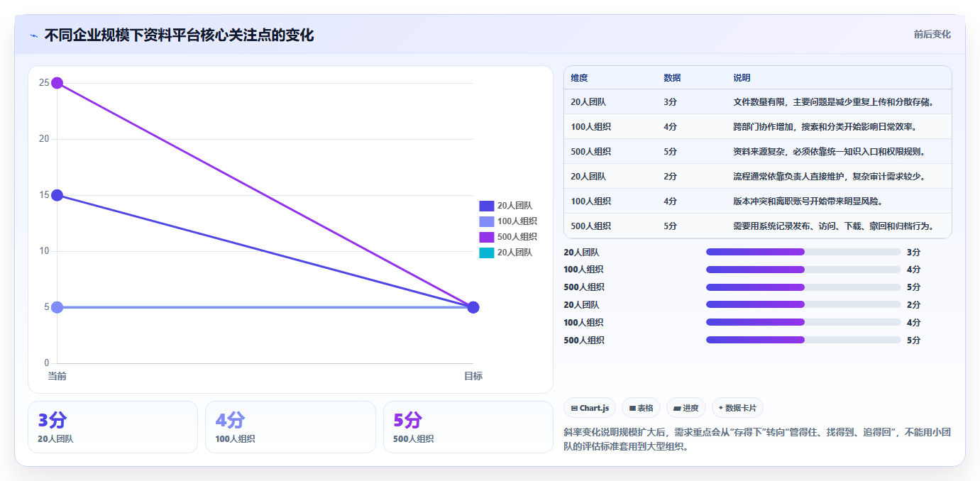Click the 说明 column header
This screenshot has width=980, height=481.
[742, 78]
